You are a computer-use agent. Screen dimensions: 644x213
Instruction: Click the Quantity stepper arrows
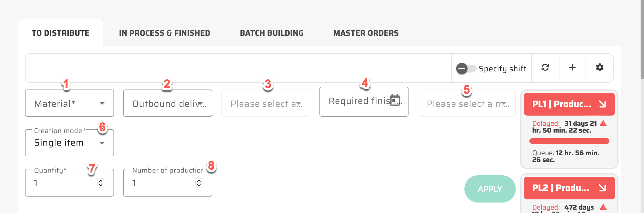pos(101,183)
